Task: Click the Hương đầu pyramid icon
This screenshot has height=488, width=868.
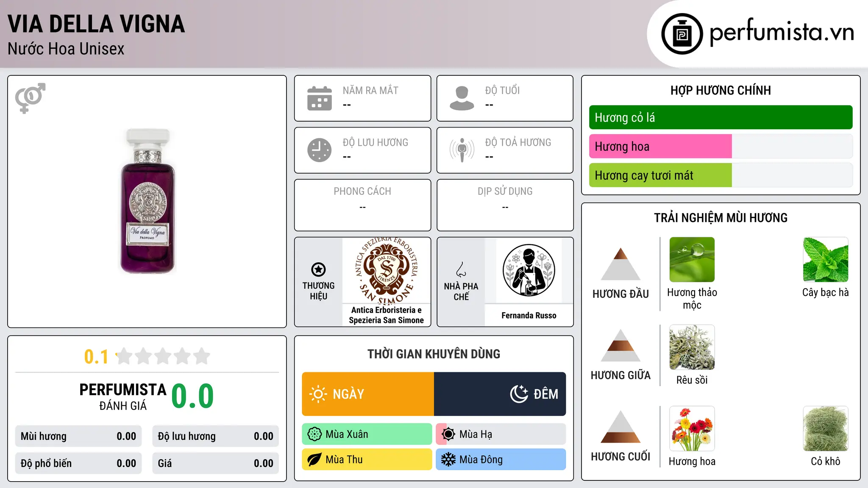Action: 620,263
